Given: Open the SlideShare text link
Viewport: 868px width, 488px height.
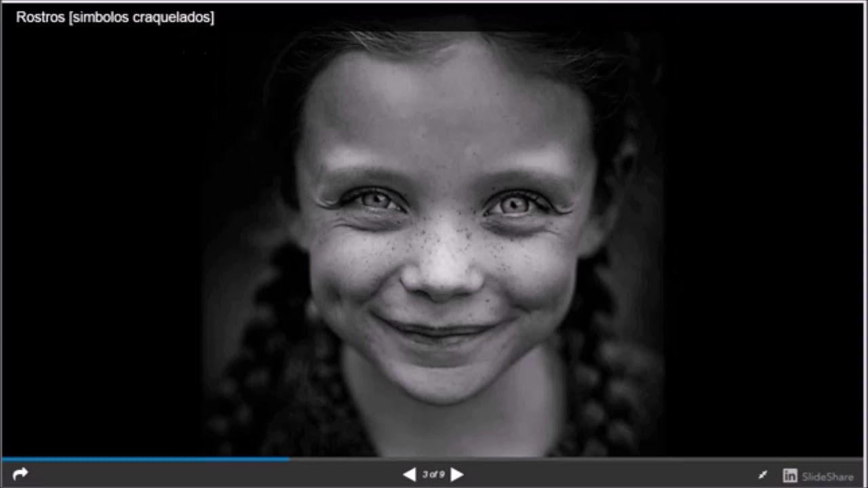Looking at the screenshot, I should tap(827, 476).
